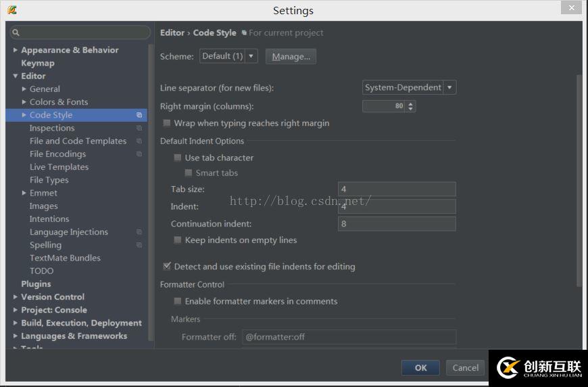Expand the Colors & Fonts node arrow
This screenshot has height=387, width=588.
tap(24, 101)
